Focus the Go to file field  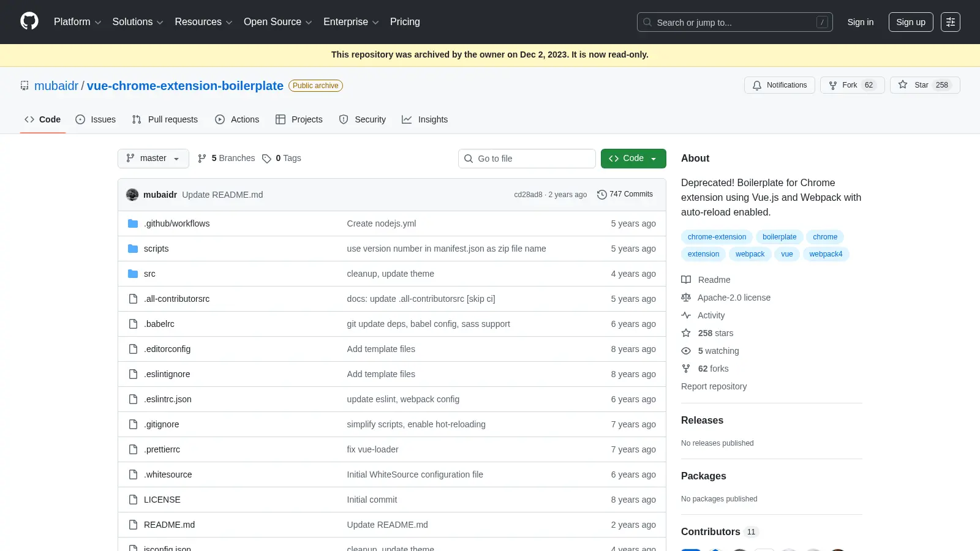coord(527,159)
